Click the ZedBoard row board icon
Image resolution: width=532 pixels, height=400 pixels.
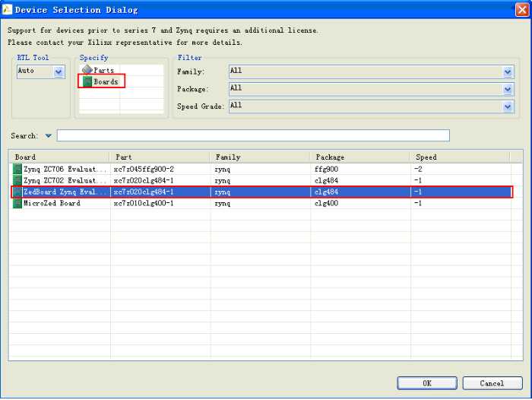click(x=17, y=192)
